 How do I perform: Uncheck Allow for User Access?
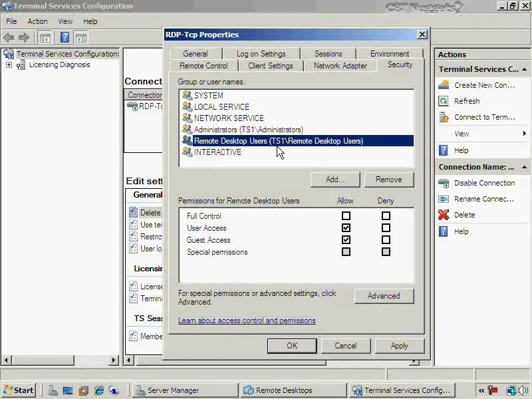pyautogui.click(x=346, y=227)
